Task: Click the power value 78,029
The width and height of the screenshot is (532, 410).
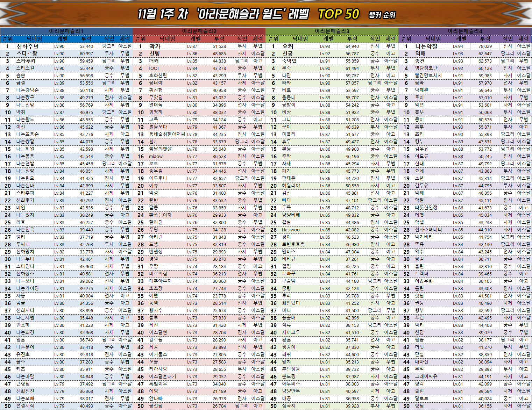Action: pos(485,46)
